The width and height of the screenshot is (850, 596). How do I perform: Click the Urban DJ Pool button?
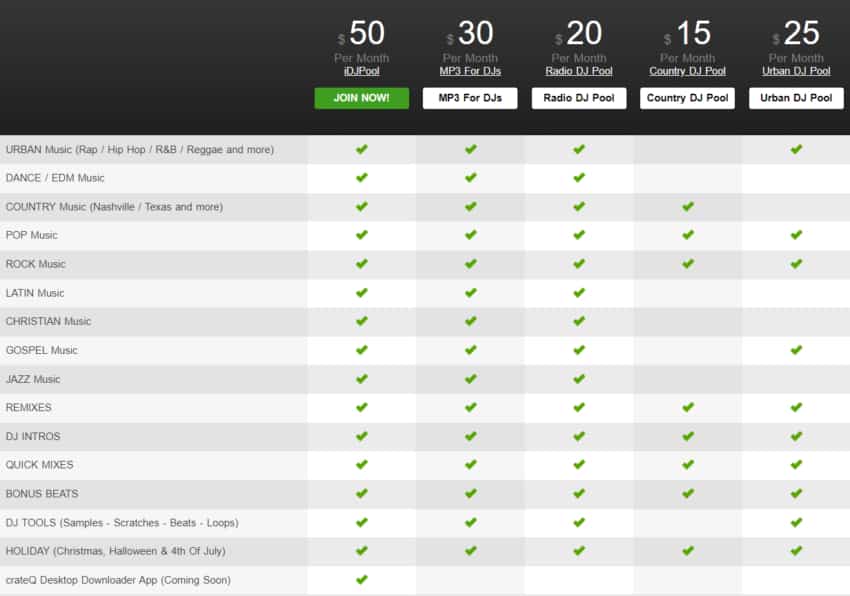tap(795, 98)
